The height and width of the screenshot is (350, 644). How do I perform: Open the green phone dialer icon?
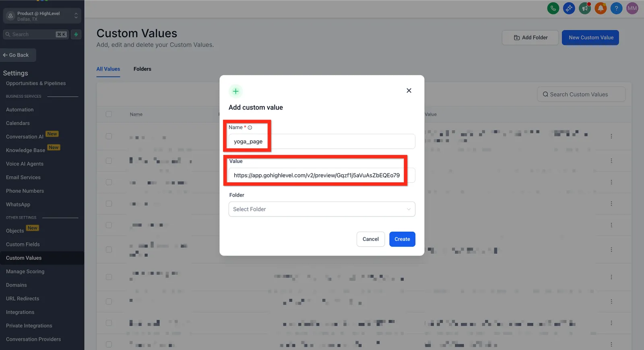[x=553, y=8]
